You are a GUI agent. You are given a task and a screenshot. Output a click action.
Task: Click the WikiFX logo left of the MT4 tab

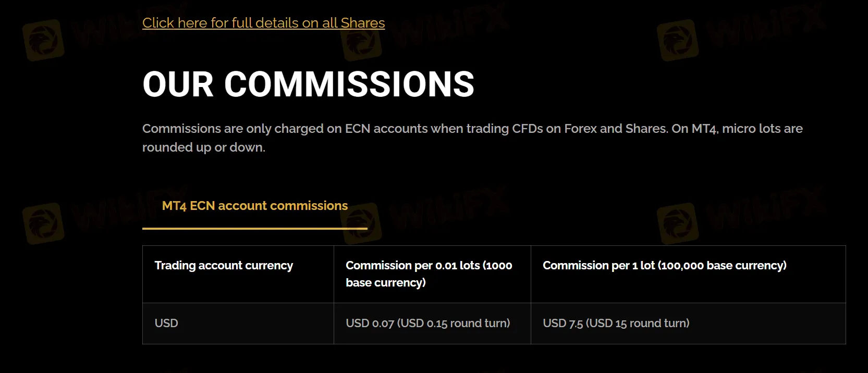pos(44,223)
